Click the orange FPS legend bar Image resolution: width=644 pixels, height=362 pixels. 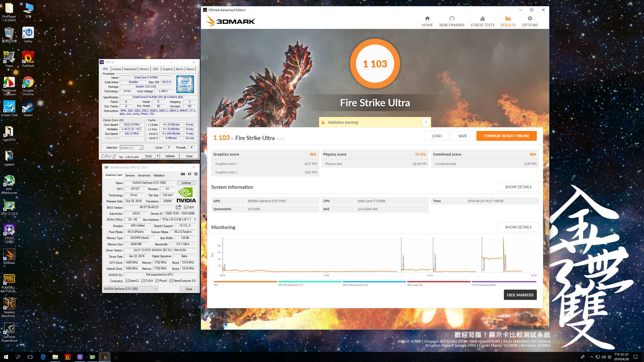click(245, 282)
